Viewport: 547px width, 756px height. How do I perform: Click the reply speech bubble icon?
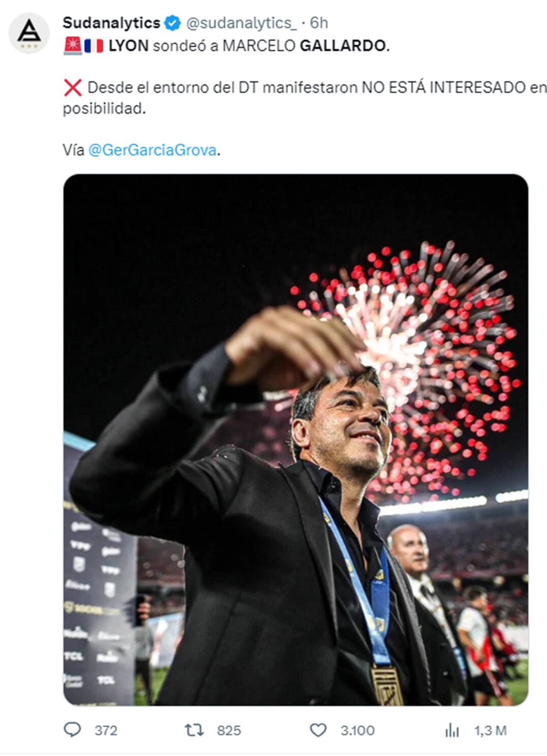pos(72,730)
